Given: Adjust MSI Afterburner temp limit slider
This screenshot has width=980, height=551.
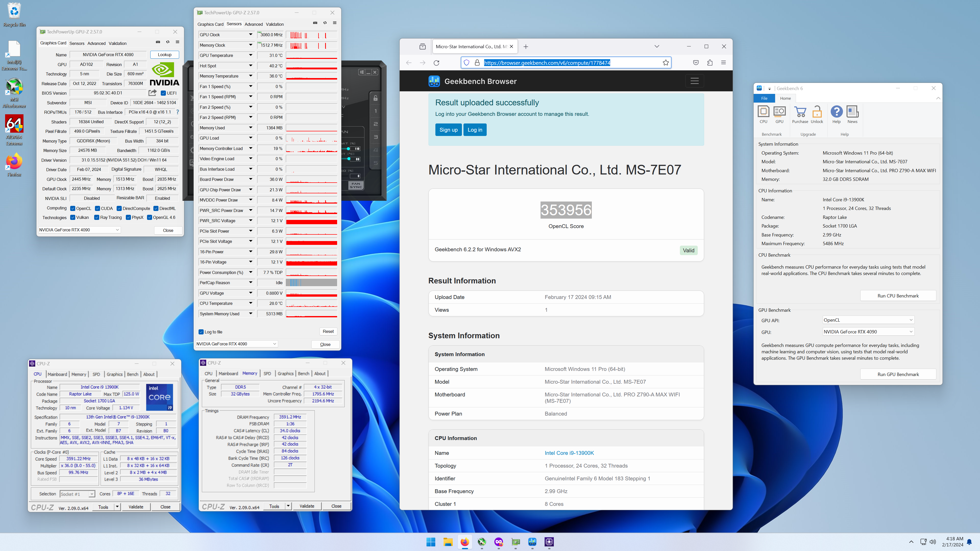Looking at the screenshot, I should pos(349,159).
